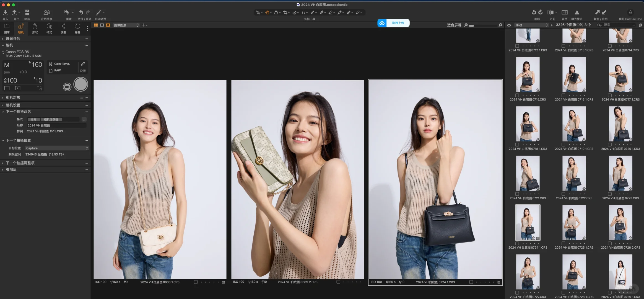Select the rotate straighten cursor tool
The width and height of the screenshot is (644, 299).
point(295,12)
